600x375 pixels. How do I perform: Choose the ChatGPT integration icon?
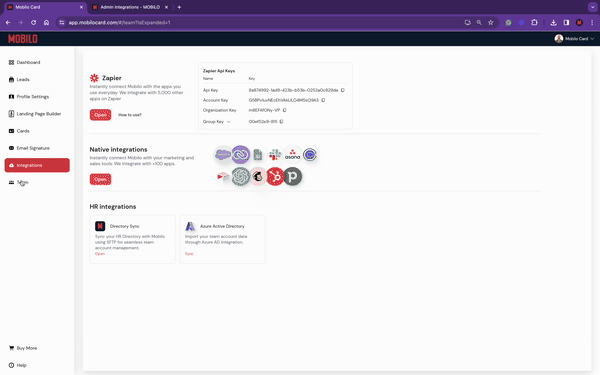[x=241, y=176]
